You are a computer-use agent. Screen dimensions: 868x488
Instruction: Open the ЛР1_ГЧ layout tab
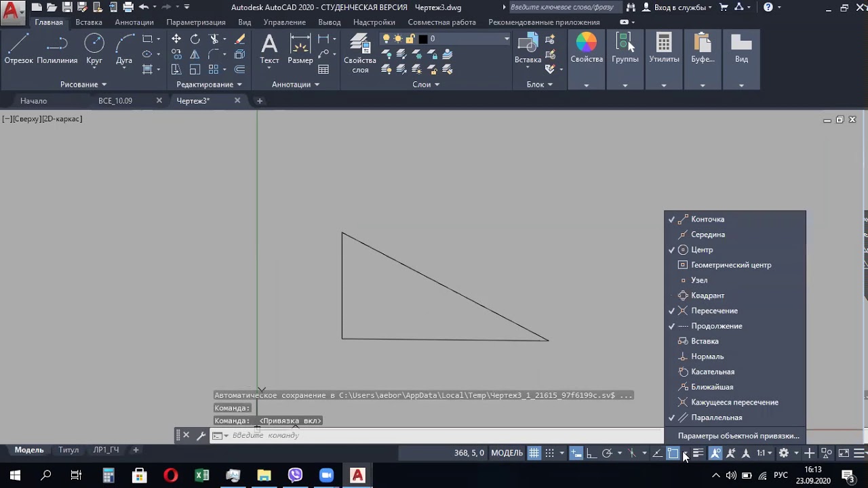pyautogui.click(x=106, y=450)
